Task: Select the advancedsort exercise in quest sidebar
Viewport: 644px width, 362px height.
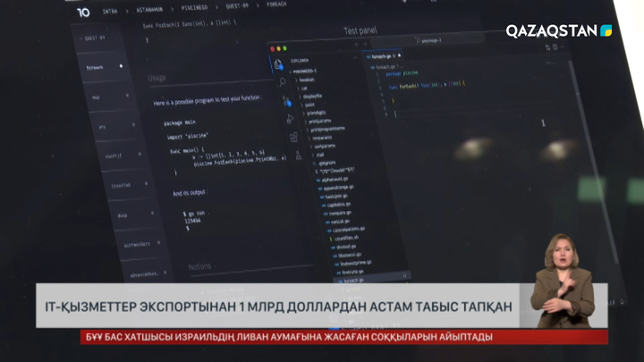Action: click(x=148, y=274)
